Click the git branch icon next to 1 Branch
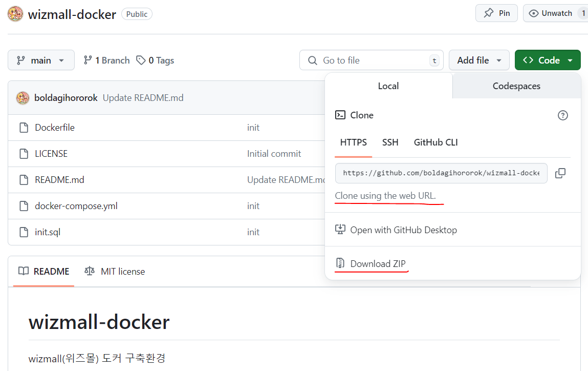Image resolution: width=588 pixels, height=371 pixels. pyautogui.click(x=88, y=60)
